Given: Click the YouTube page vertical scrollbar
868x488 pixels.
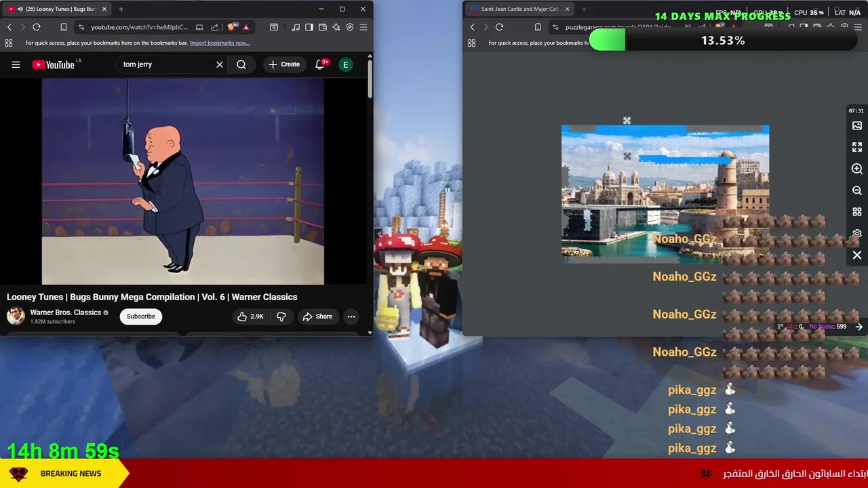Looking at the screenshot, I should pyautogui.click(x=370, y=80).
